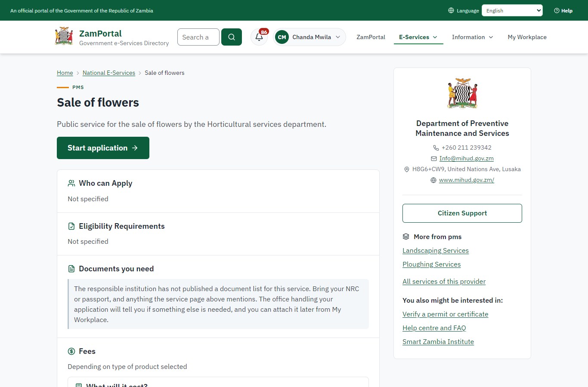Image resolution: width=588 pixels, height=387 pixels.
Task: Expand the Chanda Mwila account menu
Action: point(309,37)
